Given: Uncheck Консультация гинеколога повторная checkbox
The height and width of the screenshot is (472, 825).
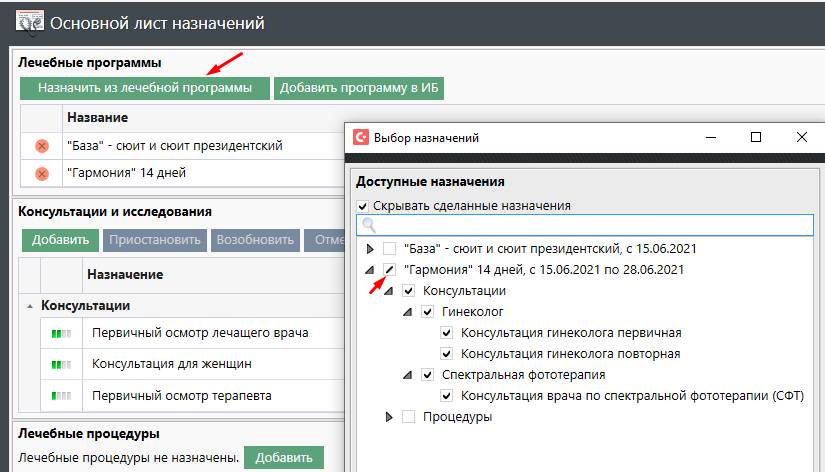Looking at the screenshot, I should click(x=446, y=354).
